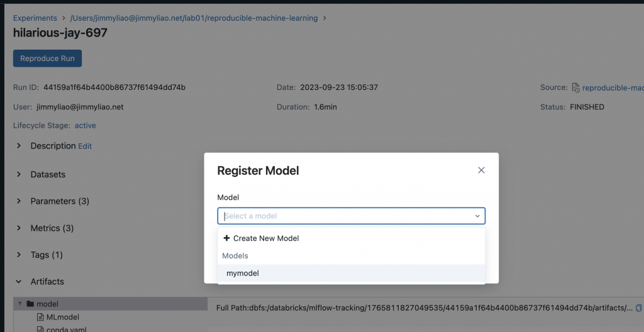Image resolution: width=644 pixels, height=332 pixels.
Task: Click the date value 2023-09-23 15:05:37
Action: click(339, 87)
